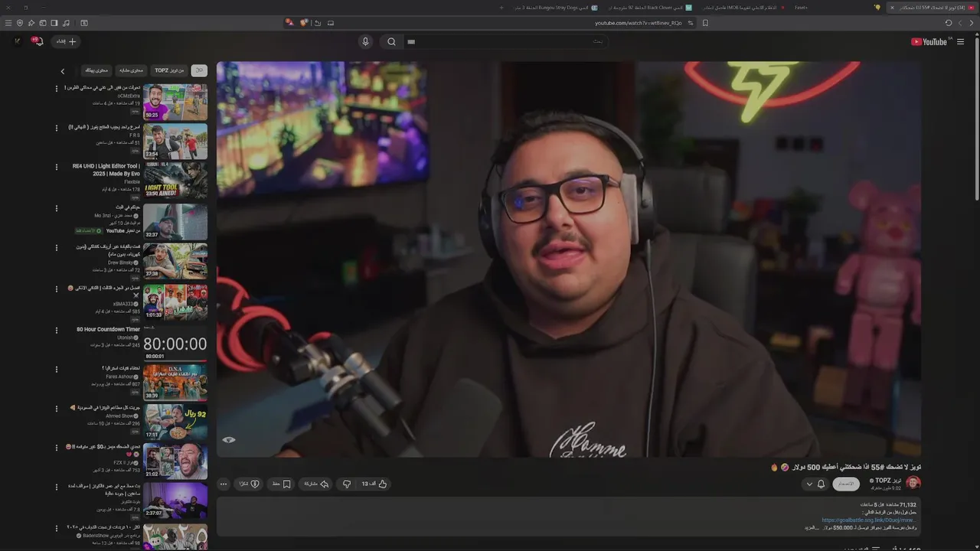The width and height of the screenshot is (980, 551).
Task: Open more actions three-dot menu under video
Action: (x=224, y=484)
